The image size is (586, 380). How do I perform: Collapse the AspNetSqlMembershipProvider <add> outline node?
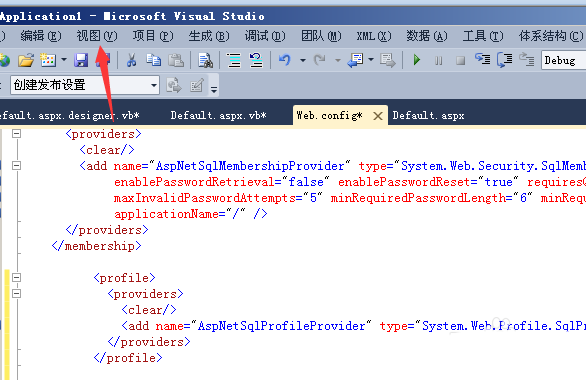pyautogui.click(x=16, y=166)
